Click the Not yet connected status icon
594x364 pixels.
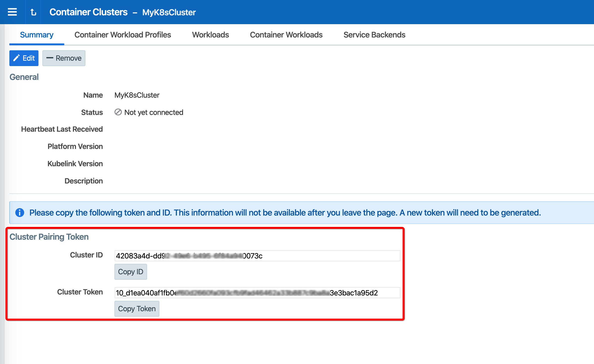118,112
